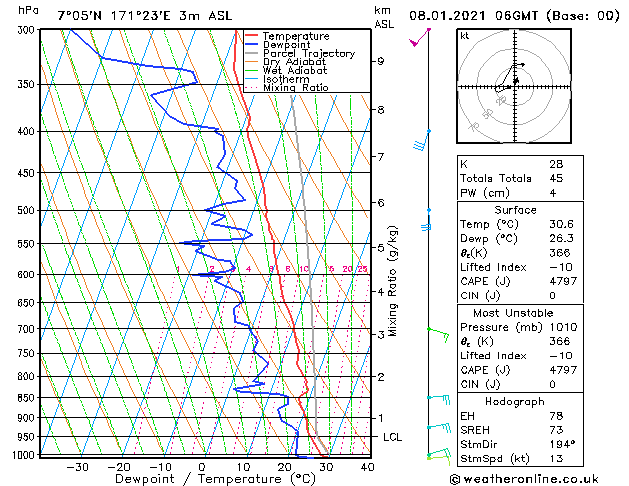Click the gray Parcel Trajectory legend swatch
This screenshot has height=486, width=629.
pos(252,53)
